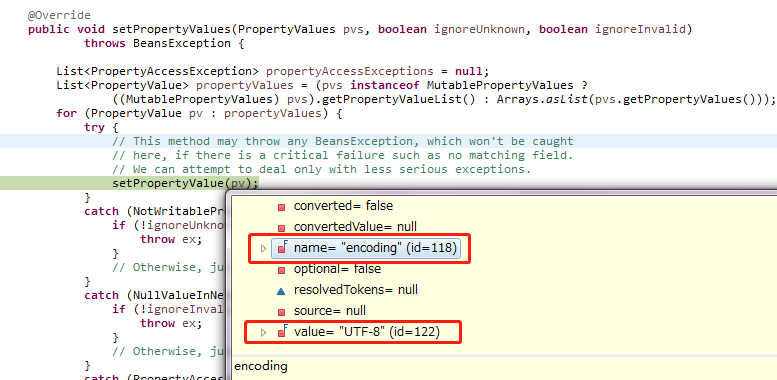
Task: Click the if (!ignoreUnkno... condition
Action: pos(169,225)
